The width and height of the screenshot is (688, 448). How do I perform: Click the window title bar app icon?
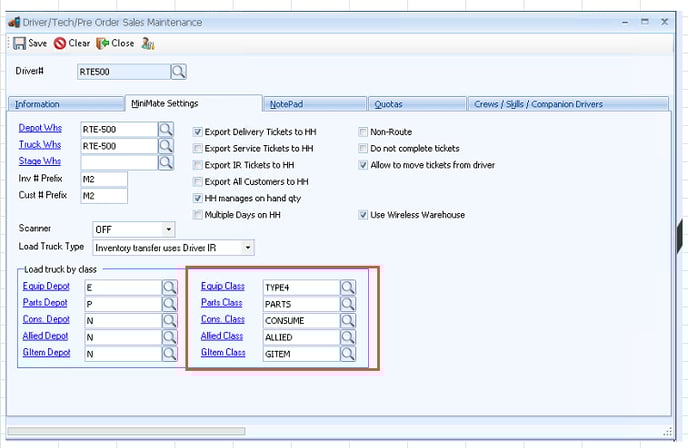(14, 22)
